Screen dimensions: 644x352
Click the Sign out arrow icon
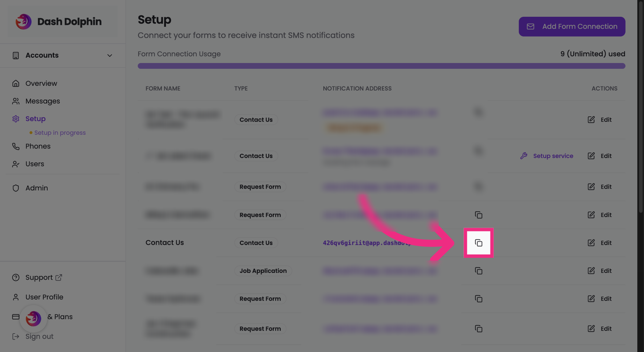(16, 337)
